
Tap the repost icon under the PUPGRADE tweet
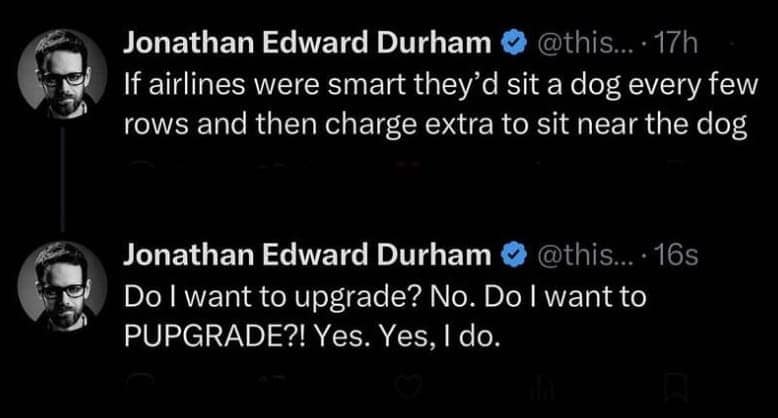tap(270, 386)
